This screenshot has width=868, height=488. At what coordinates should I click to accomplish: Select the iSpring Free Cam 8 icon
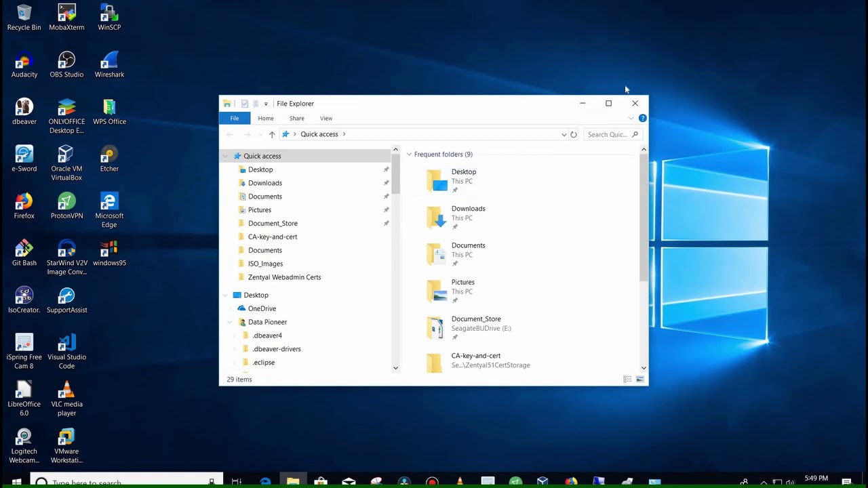tap(24, 351)
